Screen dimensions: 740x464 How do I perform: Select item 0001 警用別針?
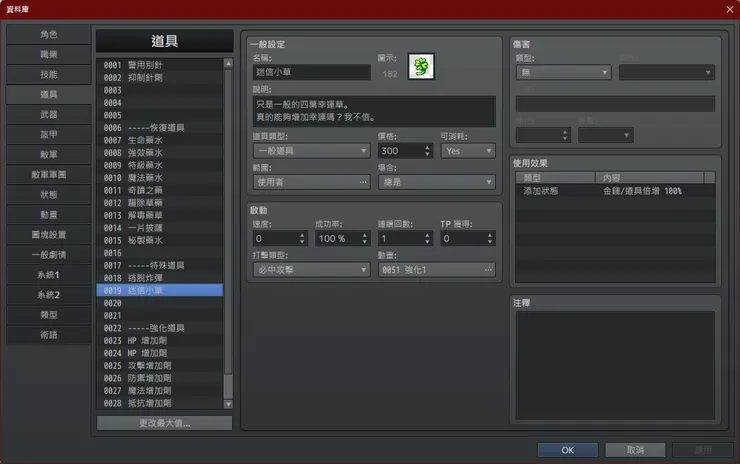[x=160, y=65]
